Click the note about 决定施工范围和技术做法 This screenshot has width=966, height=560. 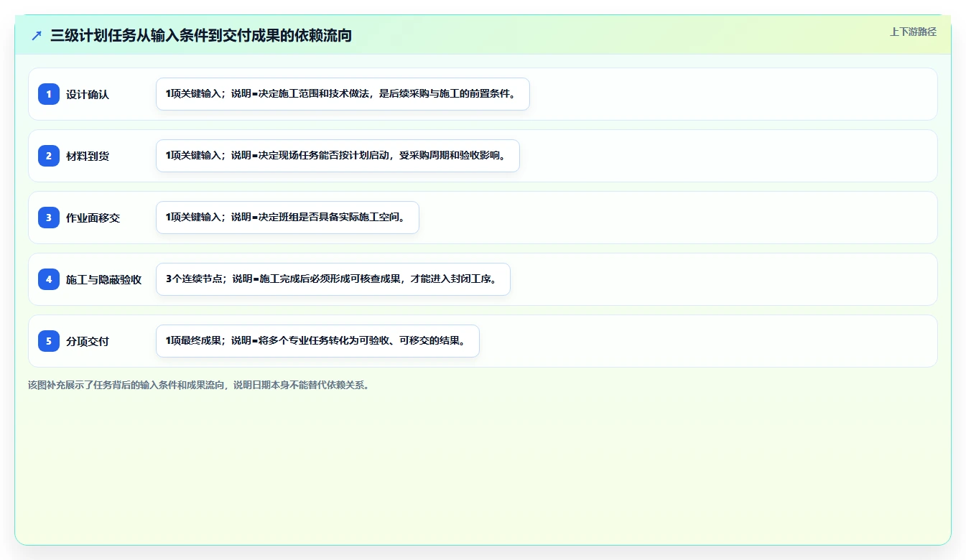click(x=343, y=94)
